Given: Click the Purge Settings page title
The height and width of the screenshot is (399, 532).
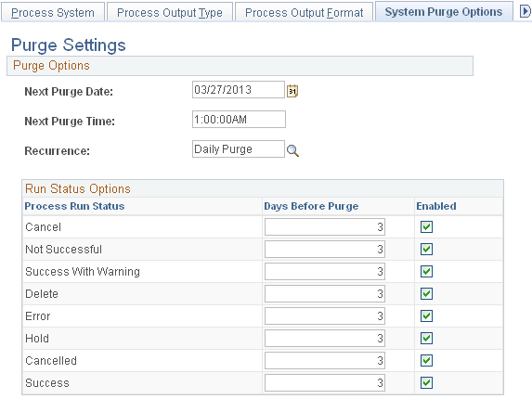Looking at the screenshot, I should click(69, 45).
